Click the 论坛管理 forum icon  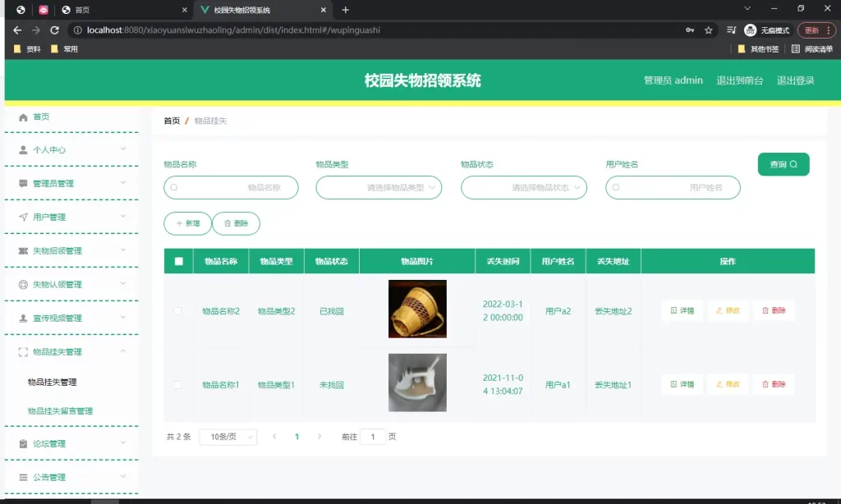pyautogui.click(x=23, y=442)
